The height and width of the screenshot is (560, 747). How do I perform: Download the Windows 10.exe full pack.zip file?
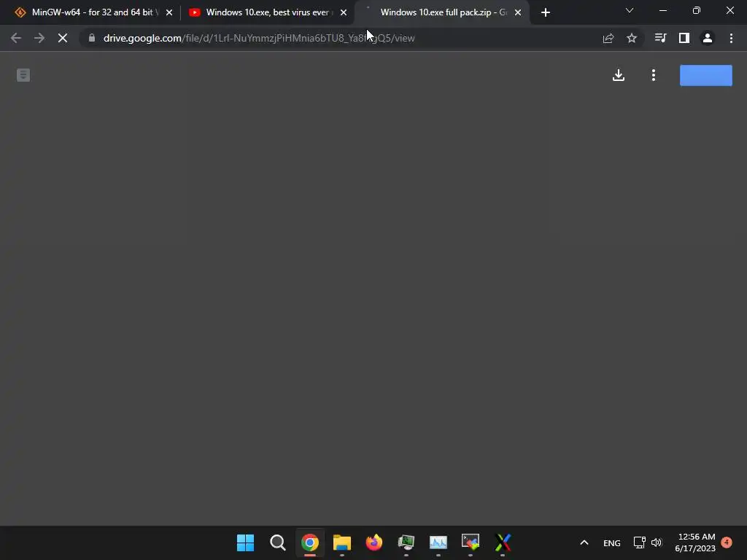pyautogui.click(x=619, y=75)
